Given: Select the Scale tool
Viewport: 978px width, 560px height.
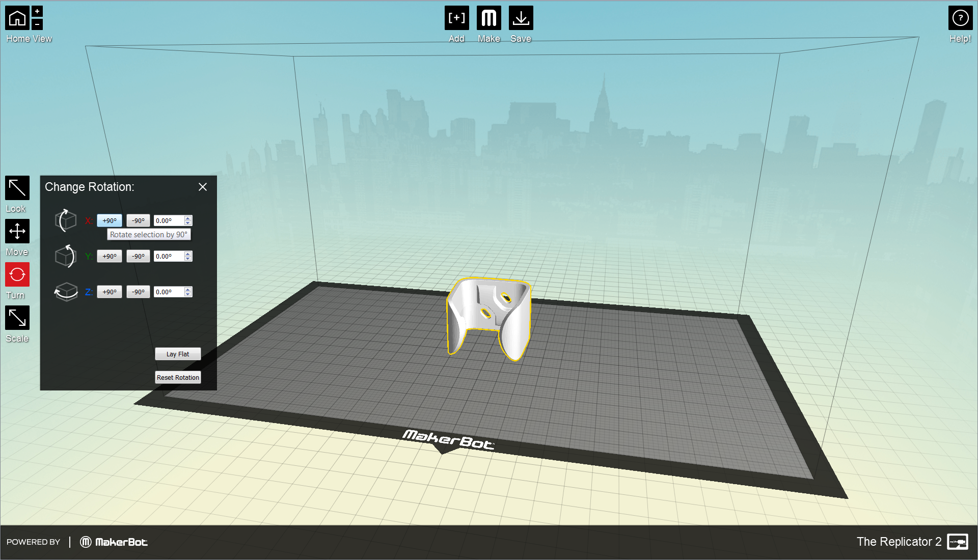Looking at the screenshot, I should pos(17,318).
